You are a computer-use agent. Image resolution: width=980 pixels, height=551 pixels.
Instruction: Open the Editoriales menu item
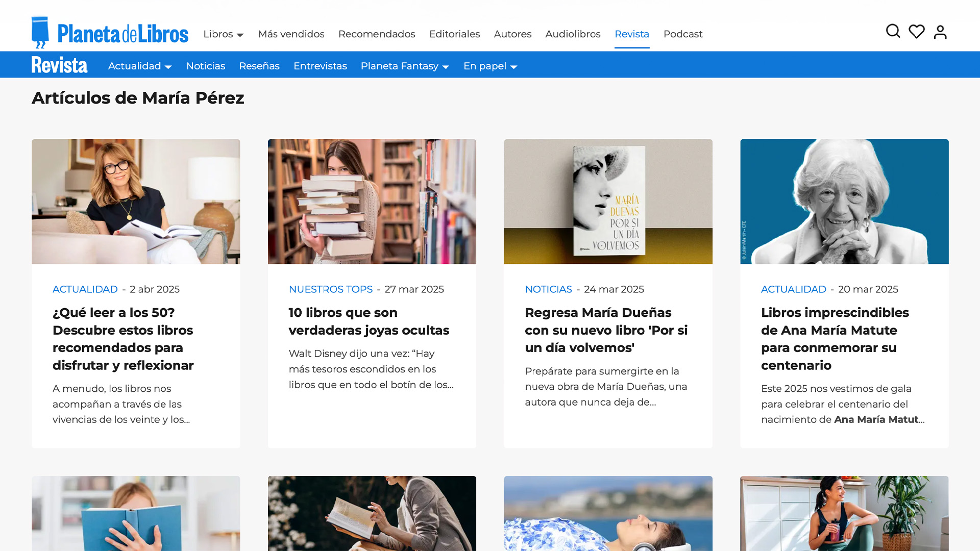pyautogui.click(x=454, y=34)
